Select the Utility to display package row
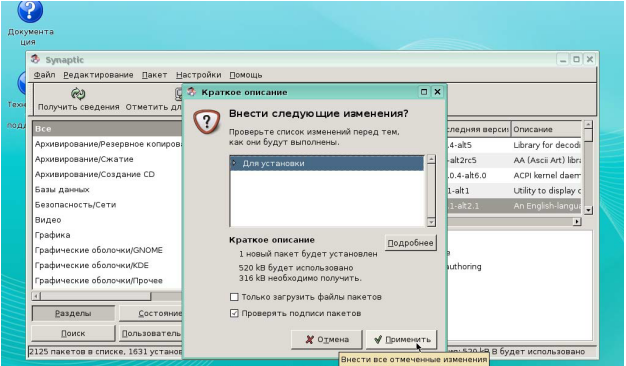Viewport: 626px width, 366px height. click(x=513, y=190)
